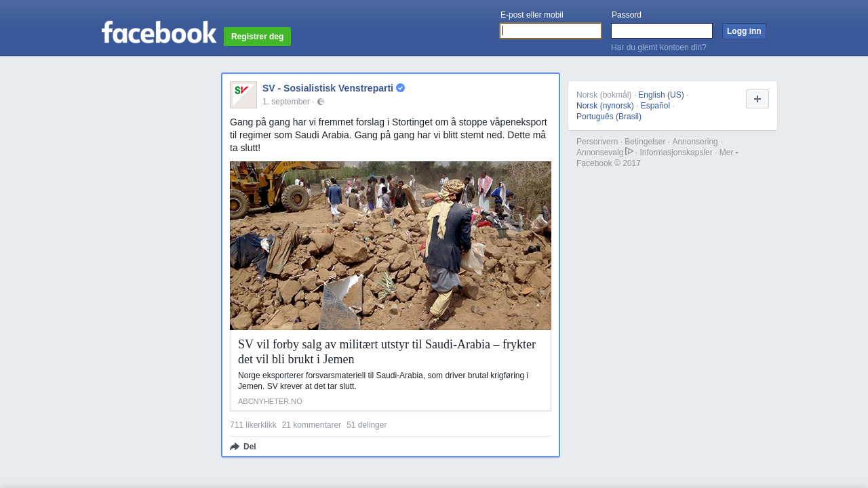
Task: Share the post using Del
Action: pos(243,447)
